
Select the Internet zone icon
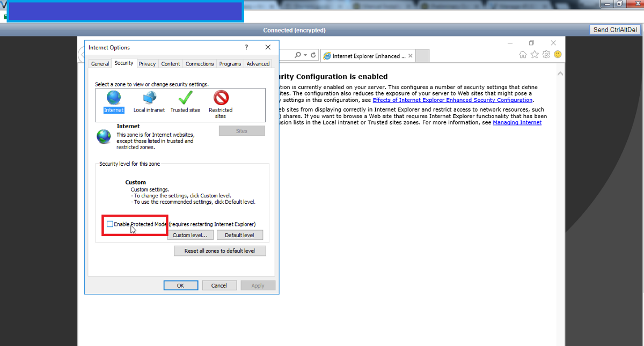tap(114, 98)
